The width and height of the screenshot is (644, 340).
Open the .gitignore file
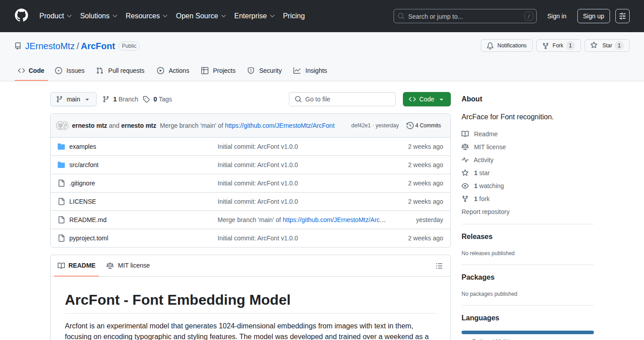click(82, 183)
